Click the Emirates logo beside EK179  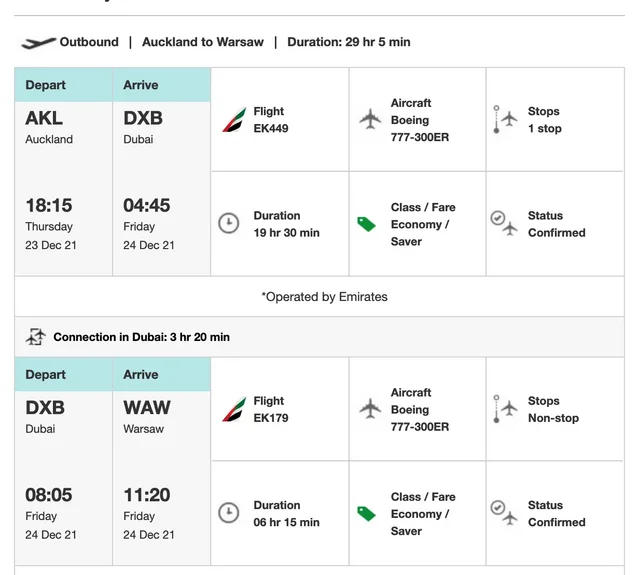click(x=234, y=409)
